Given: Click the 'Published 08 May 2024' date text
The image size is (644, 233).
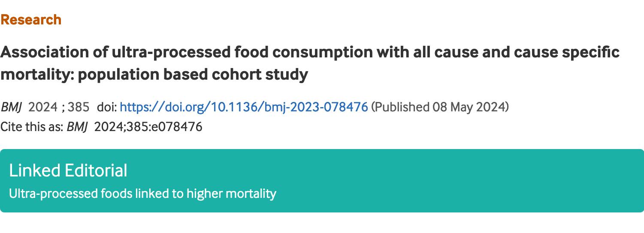Looking at the screenshot, I should tap(439, 107).
